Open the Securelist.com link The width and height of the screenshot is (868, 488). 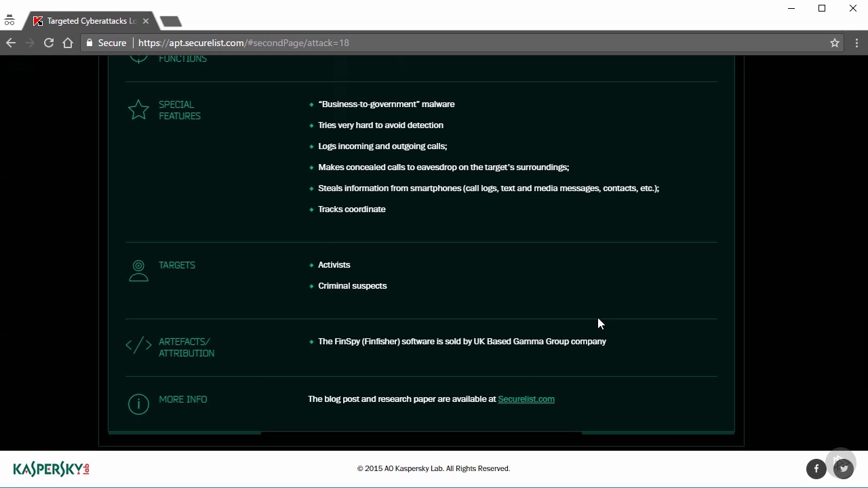526,399
